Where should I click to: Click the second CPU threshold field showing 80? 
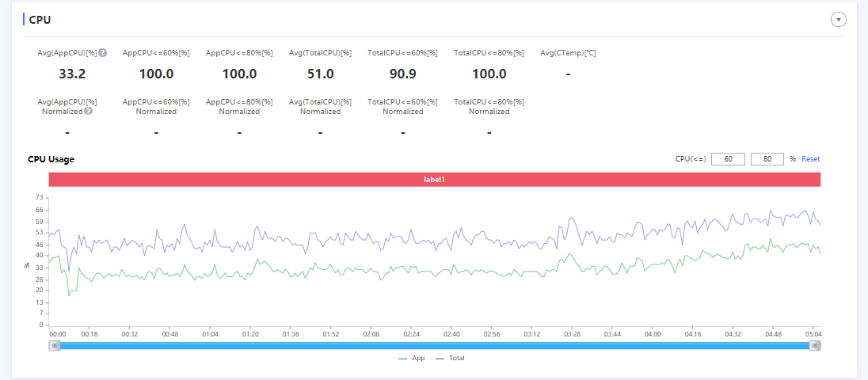point(767,159)
